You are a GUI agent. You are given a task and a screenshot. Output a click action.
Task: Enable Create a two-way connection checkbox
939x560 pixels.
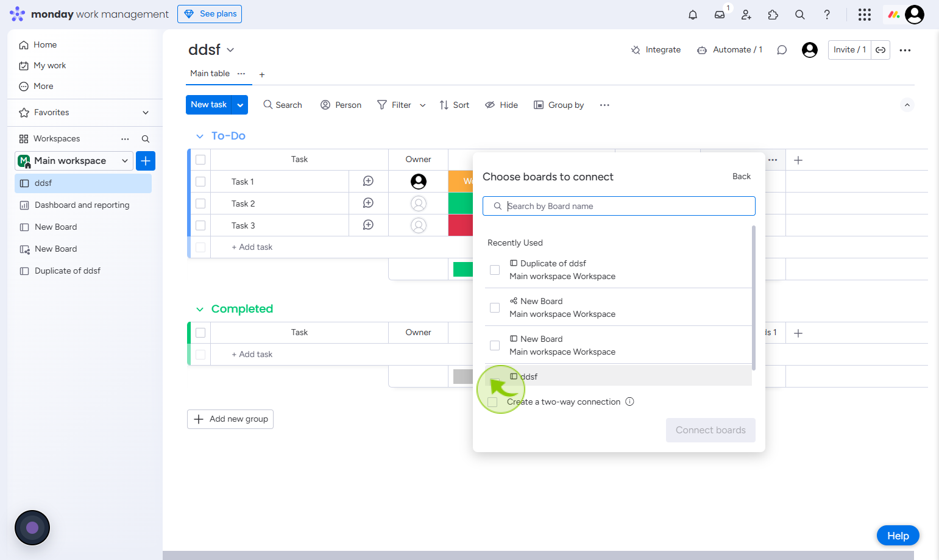click(492, 402)
